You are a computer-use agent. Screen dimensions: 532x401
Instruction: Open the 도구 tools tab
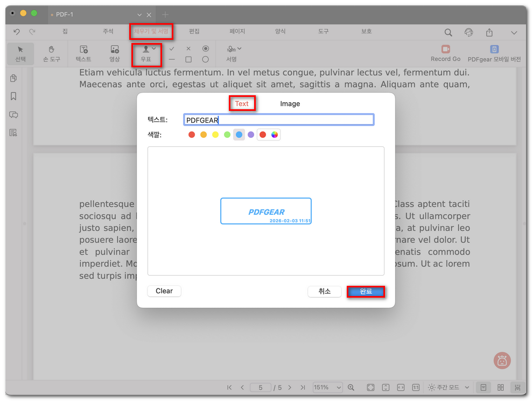click(323, 31)
